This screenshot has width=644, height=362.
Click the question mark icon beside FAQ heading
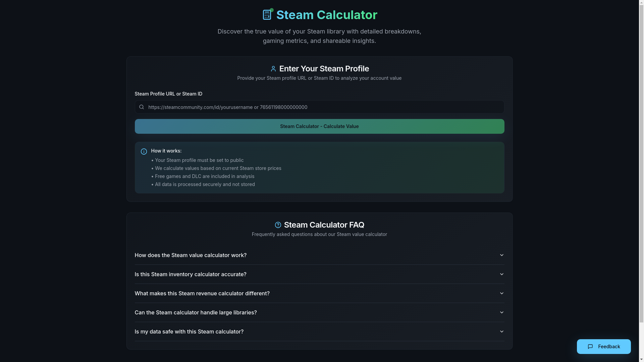tap(278, 225)
